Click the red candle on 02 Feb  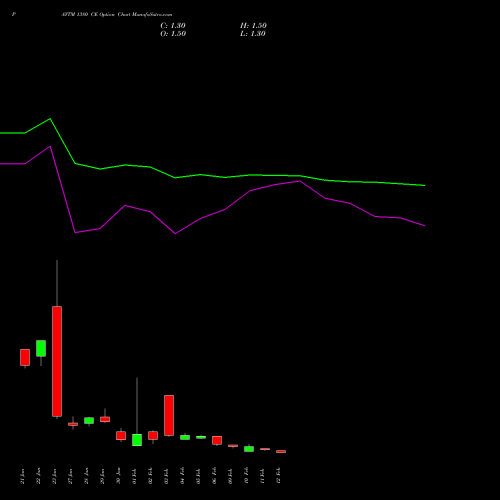tap(153, 435)
